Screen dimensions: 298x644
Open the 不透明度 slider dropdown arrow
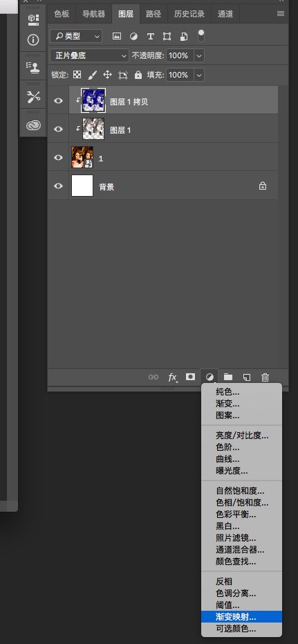199,55
